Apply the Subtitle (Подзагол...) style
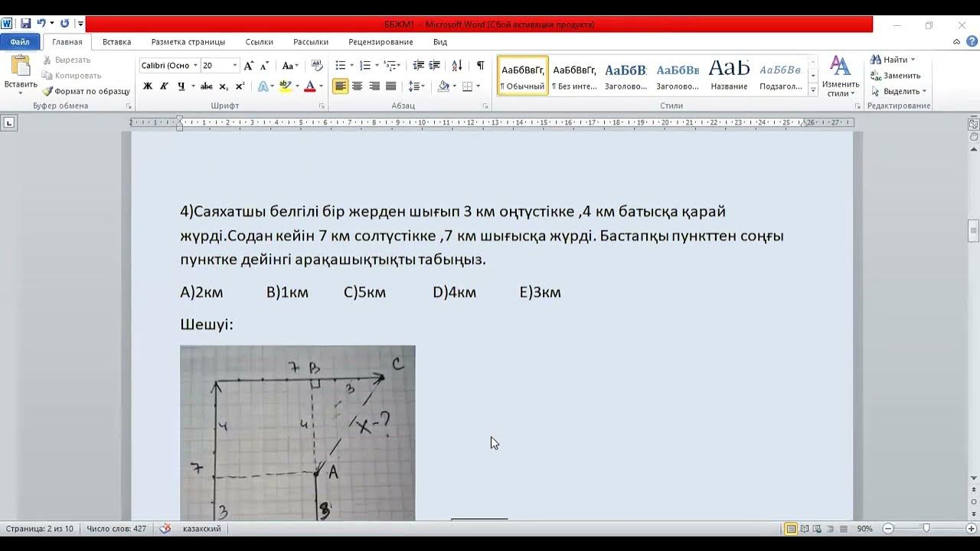The image size is (980, 551). (780, 76)
